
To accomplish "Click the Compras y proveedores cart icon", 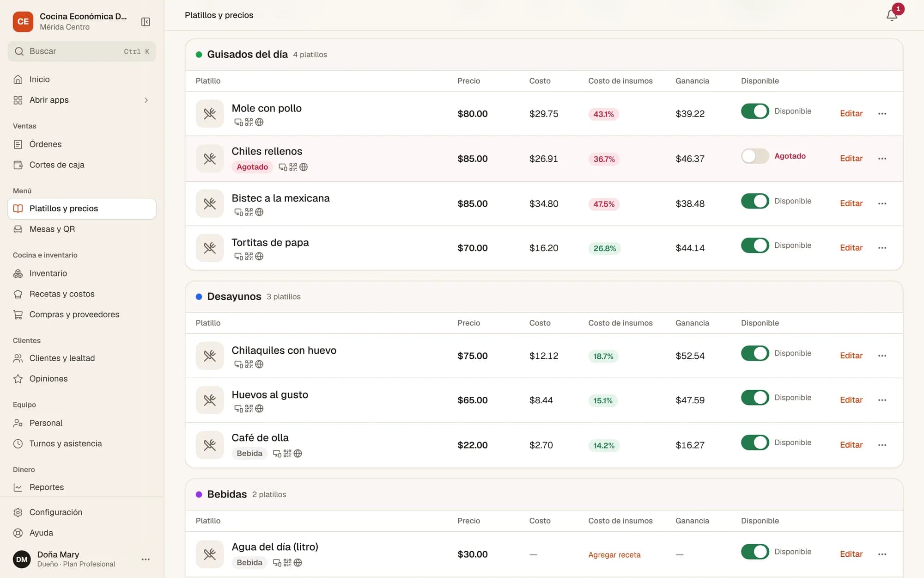I will [18, 314].
